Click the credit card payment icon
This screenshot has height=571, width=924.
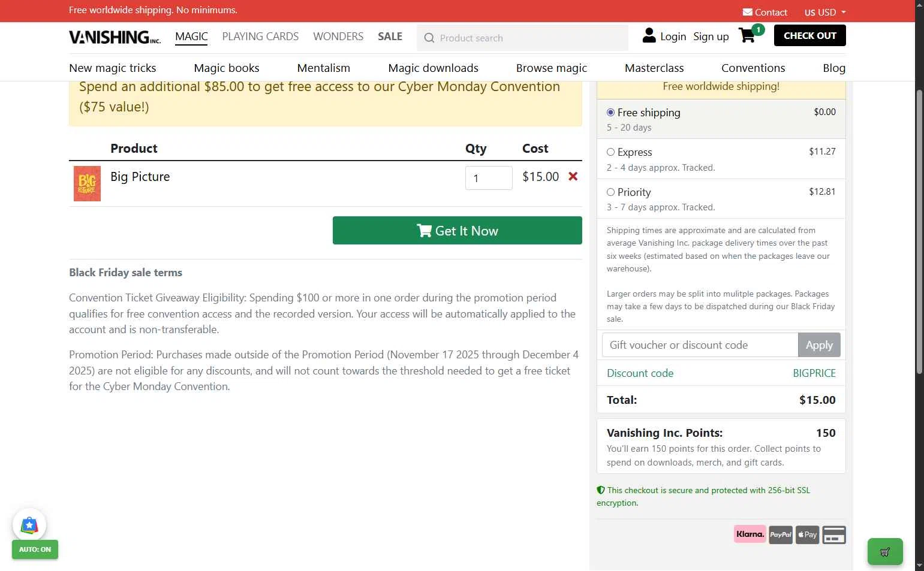coord(834,534)
